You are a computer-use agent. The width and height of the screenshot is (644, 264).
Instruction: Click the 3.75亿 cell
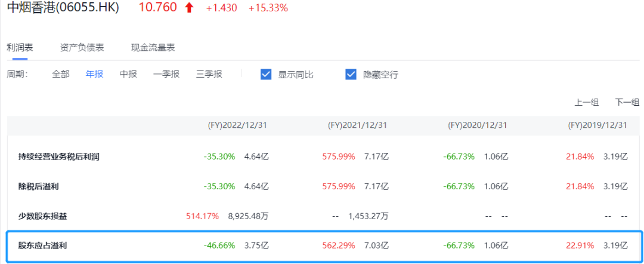256,246
